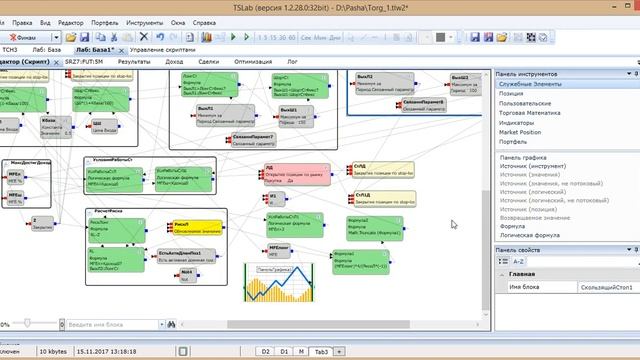Screen dimensions: 640x360
Task: Click the square icon in the status bar
Action: coord(183,351)
